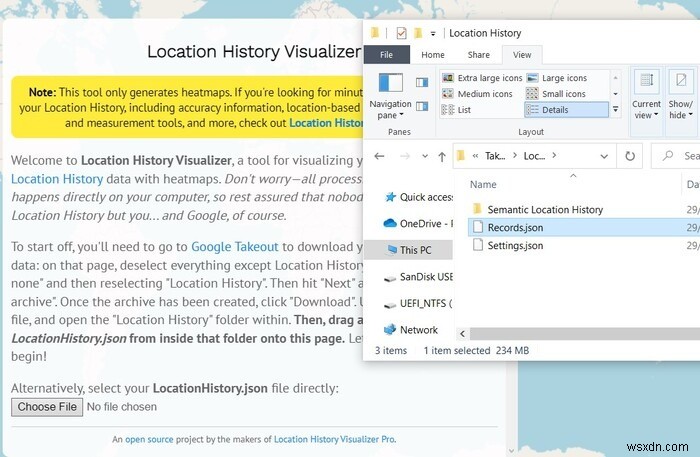Click the Explorer title bar folder icon
The height and width of the screenshot is (457, 700).
tap(375, 33)
